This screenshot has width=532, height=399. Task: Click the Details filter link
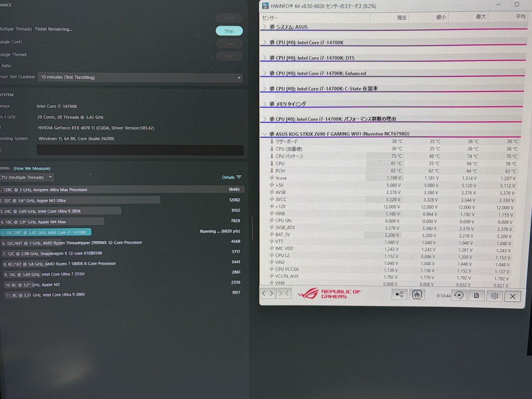click(232, 177)
